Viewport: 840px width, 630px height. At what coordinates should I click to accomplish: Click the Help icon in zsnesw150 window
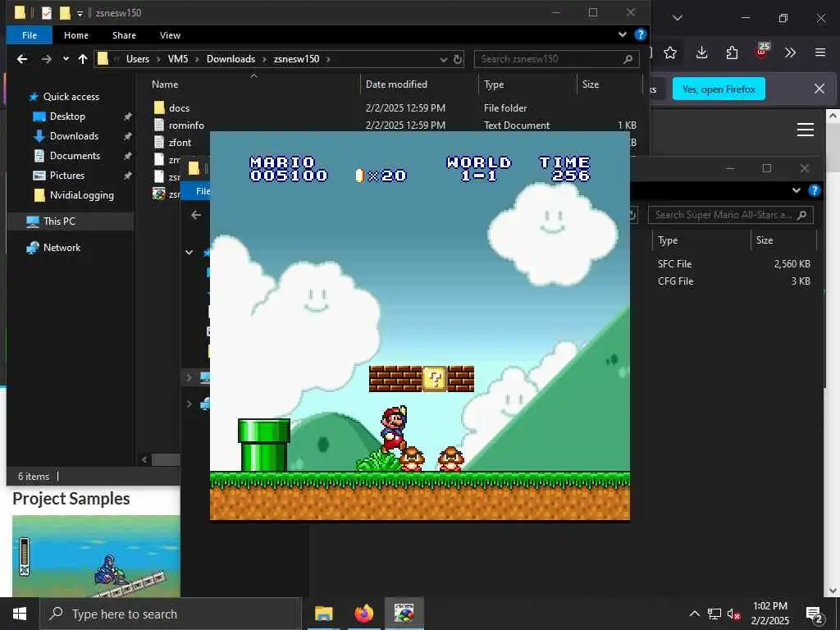[640, 34]
